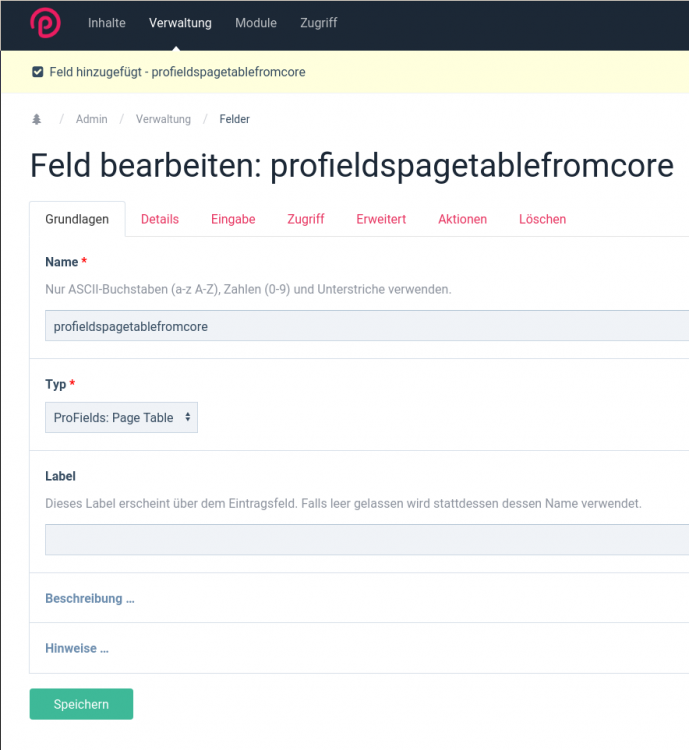Click the tree home breadcrumb icon
The height and width of the screenshot is (750, 689).
[37, 119]
